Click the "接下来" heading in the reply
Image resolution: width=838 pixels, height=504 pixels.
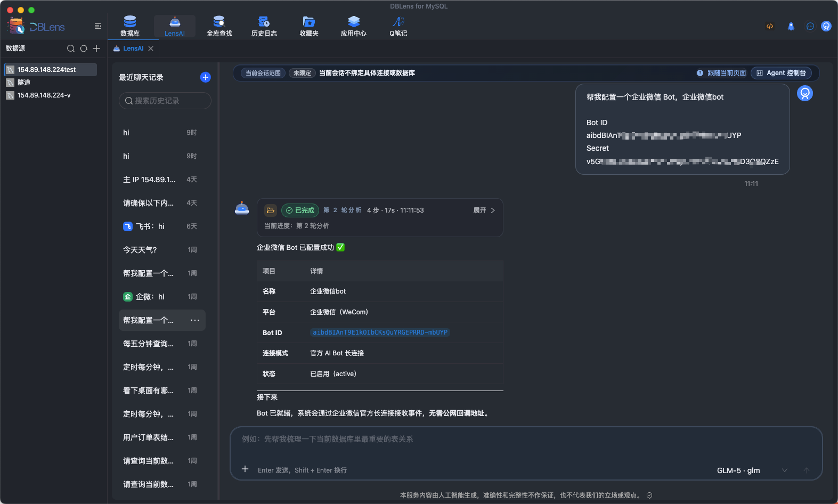[x=267, y=397]
